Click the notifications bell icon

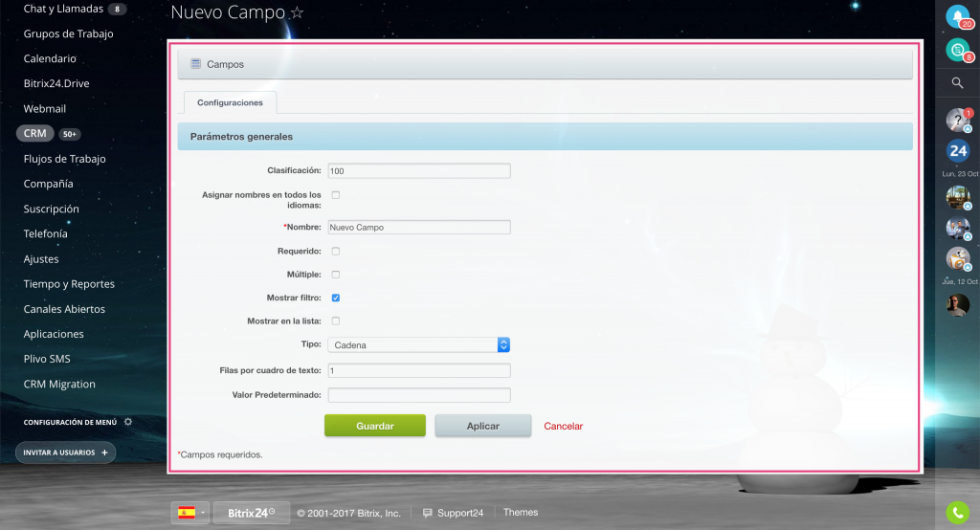pyautogui.click(x=957, y=16)
